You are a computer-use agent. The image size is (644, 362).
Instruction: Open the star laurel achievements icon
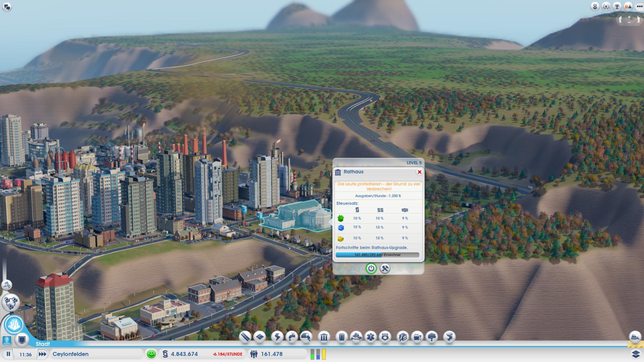point(606,6)
